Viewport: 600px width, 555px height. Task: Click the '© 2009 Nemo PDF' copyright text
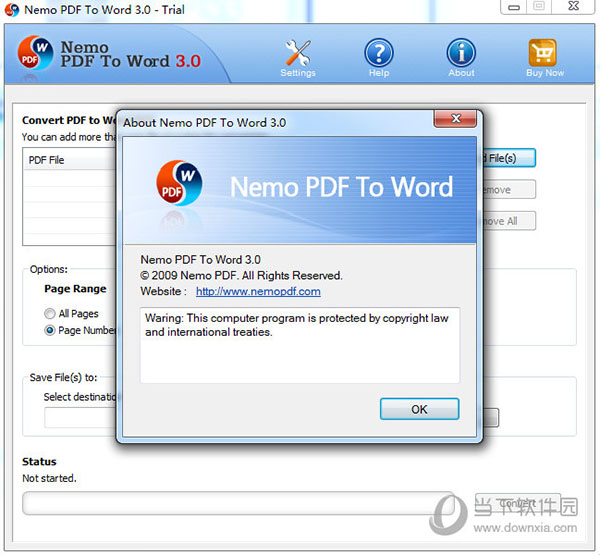pyautogui.click(x=241, y=276)
